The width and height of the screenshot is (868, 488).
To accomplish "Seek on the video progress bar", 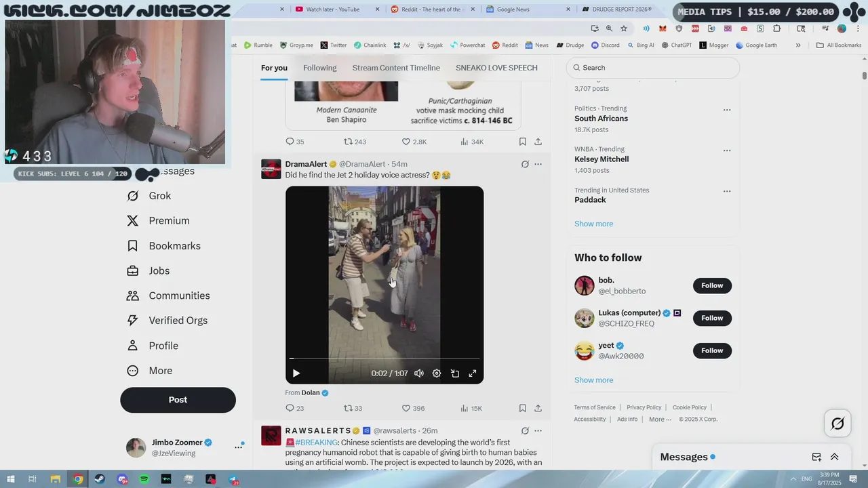I will [x=384, y=358].
